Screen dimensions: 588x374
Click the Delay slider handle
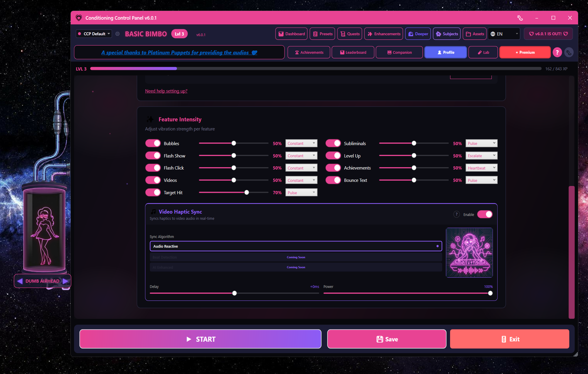[x=234, y=293]
